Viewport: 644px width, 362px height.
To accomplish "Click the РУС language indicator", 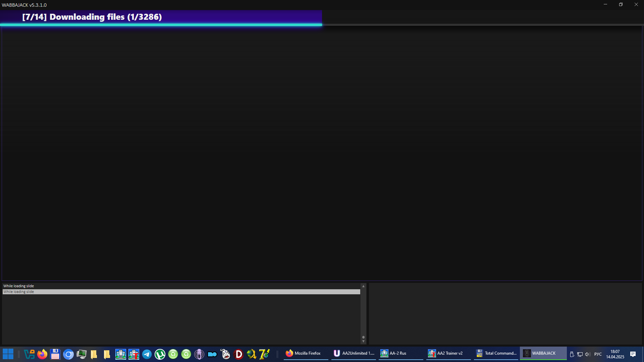I will 598,354.
